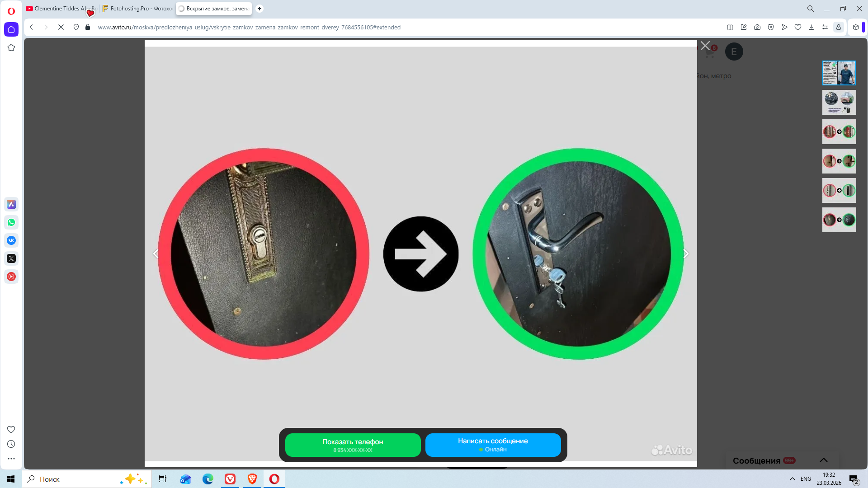Click the Показать телефон button
The image size is (868, 488).
tap(353, 445)
